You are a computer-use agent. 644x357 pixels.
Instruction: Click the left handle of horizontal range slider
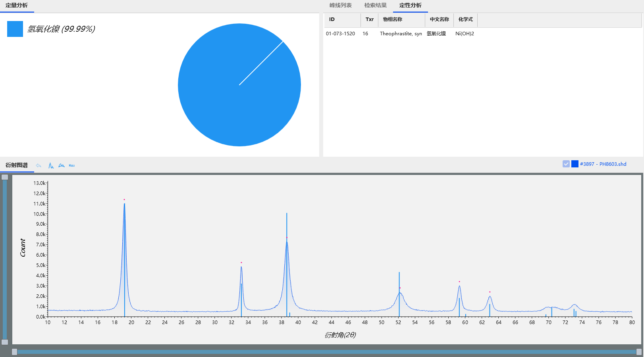(x=14, y=351)
